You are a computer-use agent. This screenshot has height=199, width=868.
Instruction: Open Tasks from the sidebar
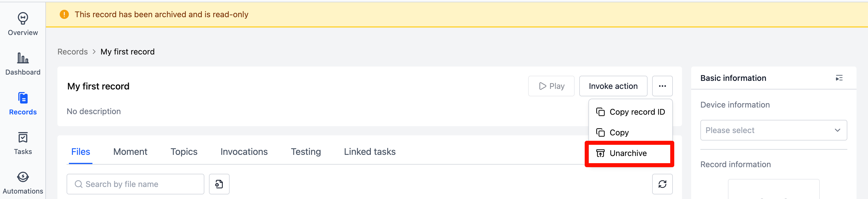click(23, 142)
